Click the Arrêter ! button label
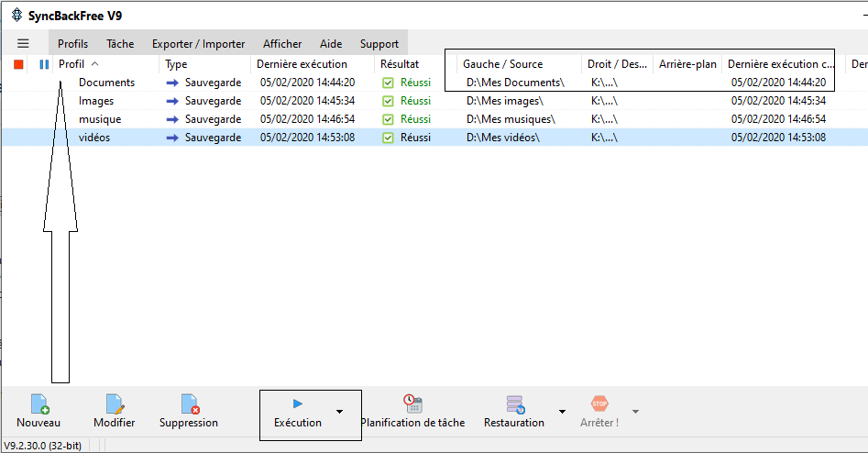Viewport: 868px width, 453px height. (x=599, y=423)
